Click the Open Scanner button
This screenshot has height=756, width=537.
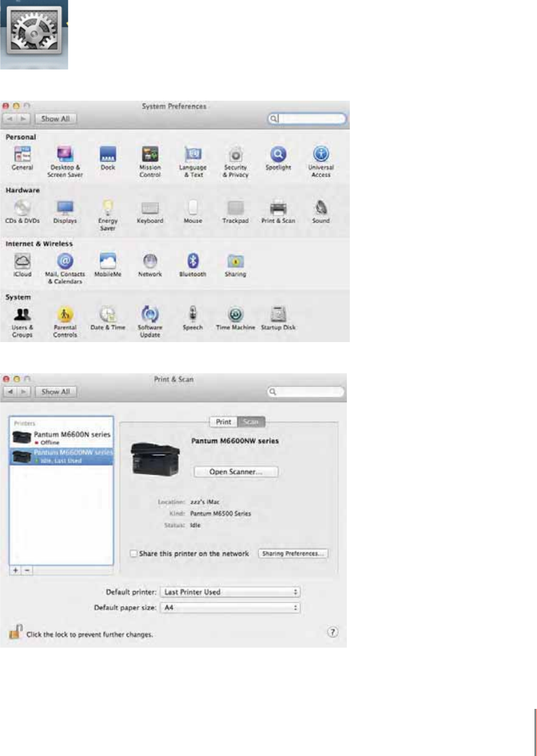pyautogui.click(x=236, y=472)
